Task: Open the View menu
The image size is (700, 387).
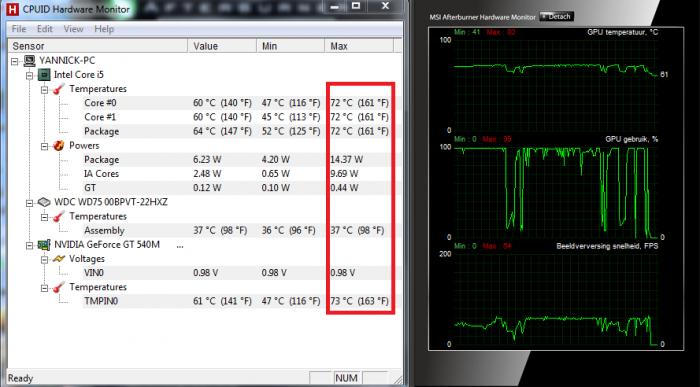Action: tap(73, 29)
